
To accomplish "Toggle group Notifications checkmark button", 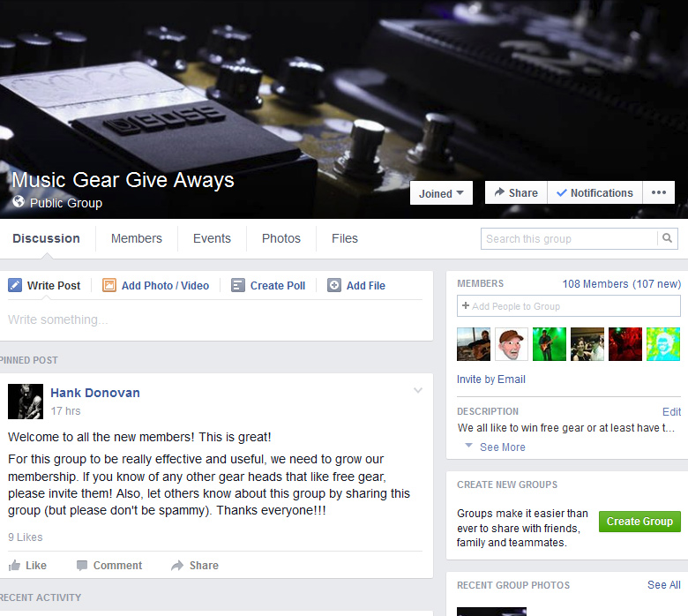I will click(595, 192).
